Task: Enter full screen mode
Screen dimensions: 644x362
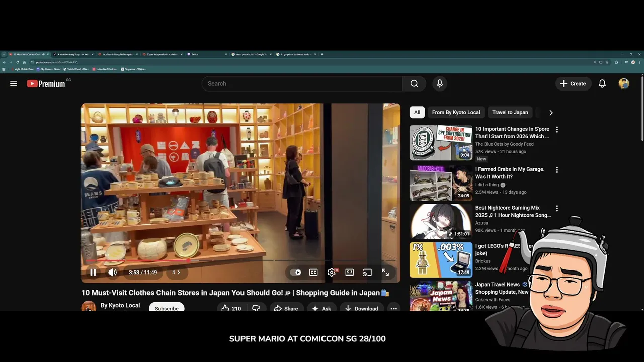Action: click(385, 273)
